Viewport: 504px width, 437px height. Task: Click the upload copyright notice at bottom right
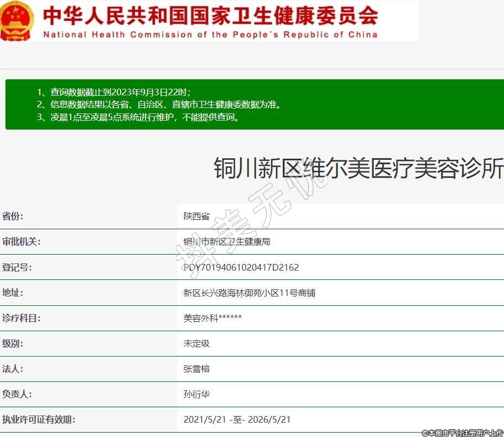click(462, 433)
